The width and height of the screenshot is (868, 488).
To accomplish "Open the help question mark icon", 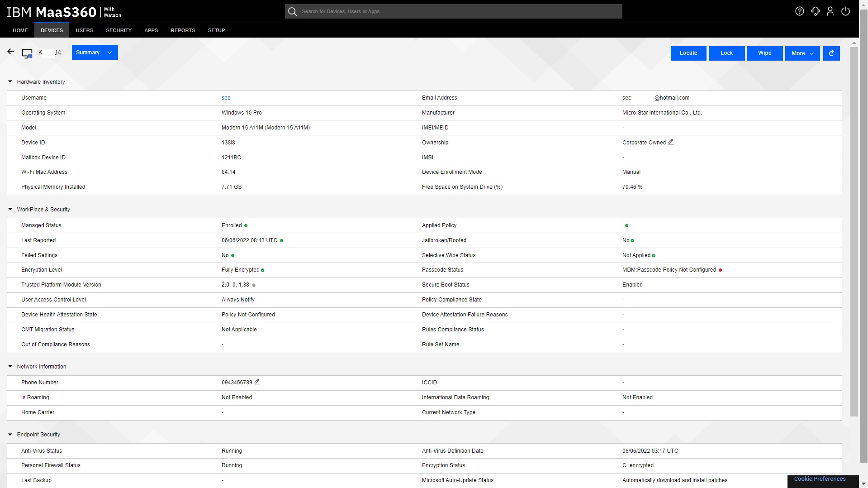I will [800, 11].
